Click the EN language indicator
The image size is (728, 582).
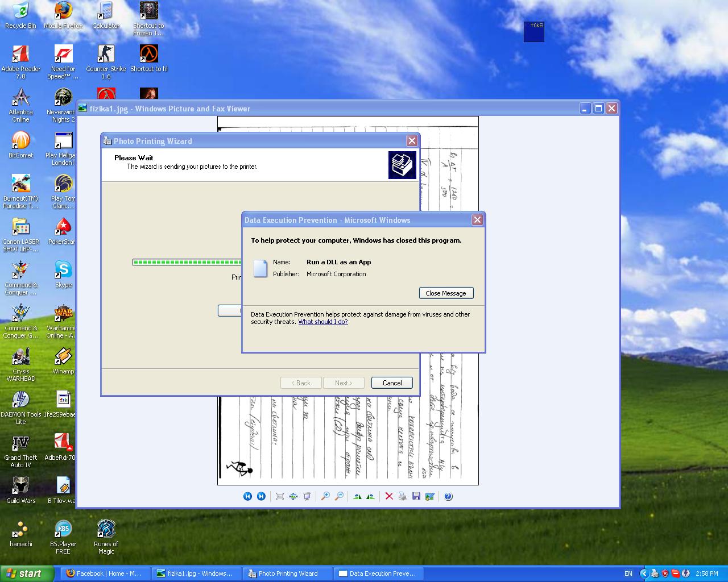[x=628, y=573]
